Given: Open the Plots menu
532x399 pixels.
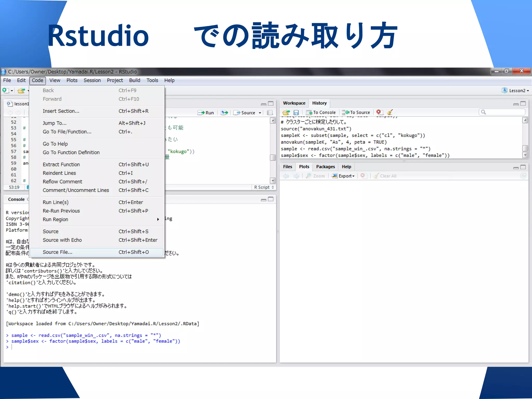Looking at the screenshot, I should tap(72, 81).
